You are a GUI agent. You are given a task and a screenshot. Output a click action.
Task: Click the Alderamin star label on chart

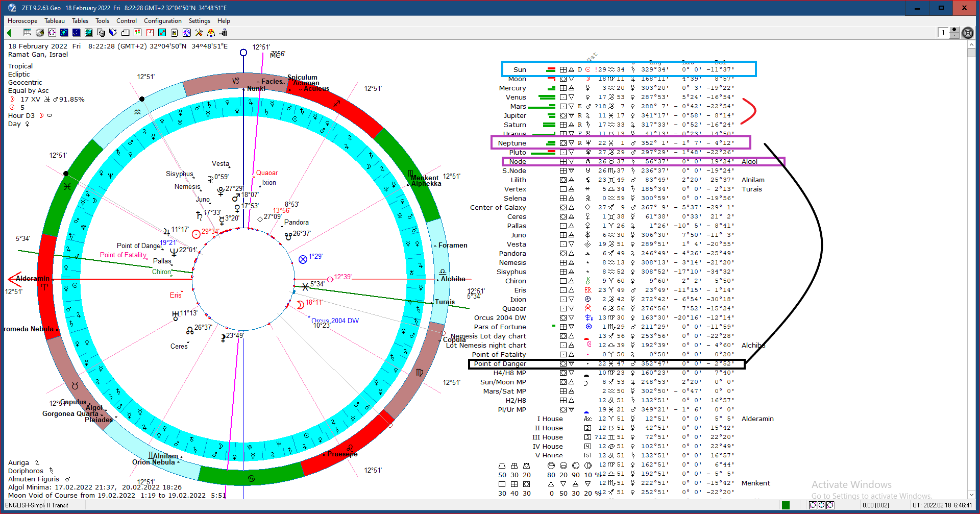pyautogui.click(x=33, y=278)
